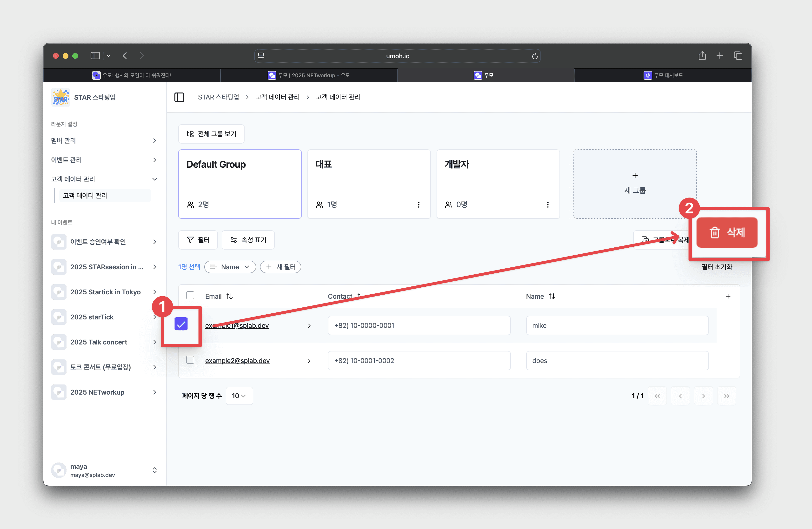Open three-dot menu on 대표 group card
The height and width of the screenshot is (529, 812).
click(419, 205)
